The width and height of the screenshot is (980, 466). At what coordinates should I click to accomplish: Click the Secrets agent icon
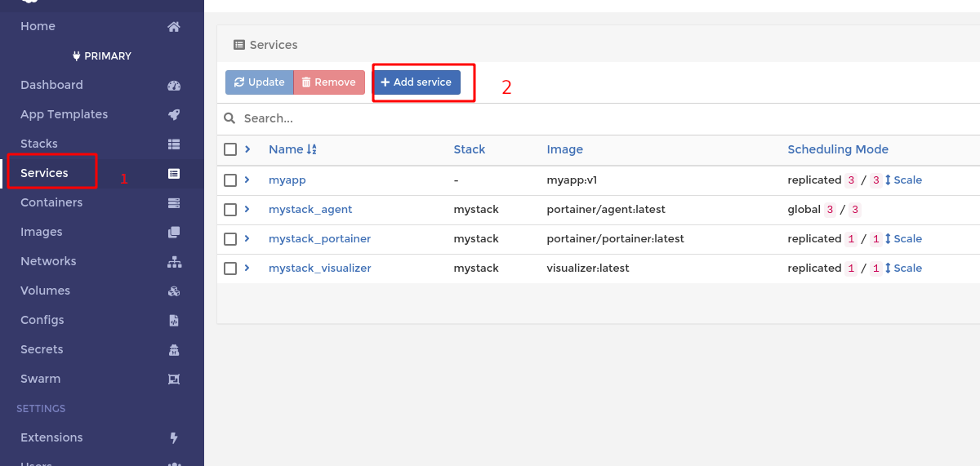[x=173, y=349]
